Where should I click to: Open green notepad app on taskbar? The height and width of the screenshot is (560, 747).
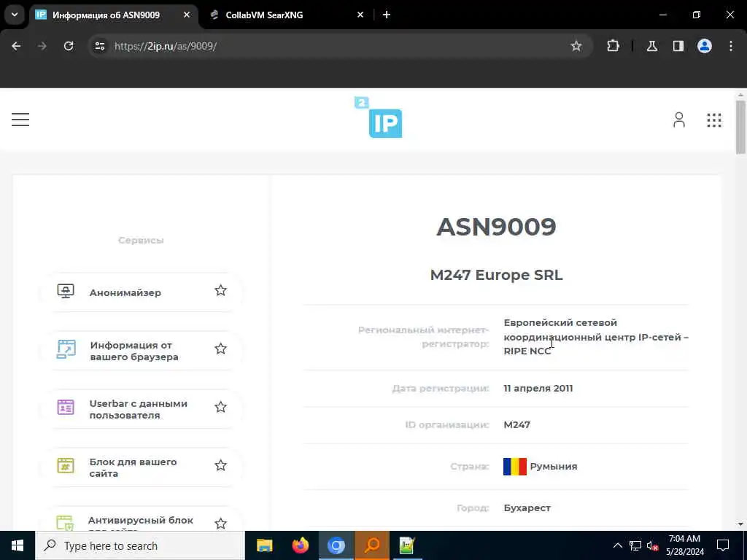point(407,545)
